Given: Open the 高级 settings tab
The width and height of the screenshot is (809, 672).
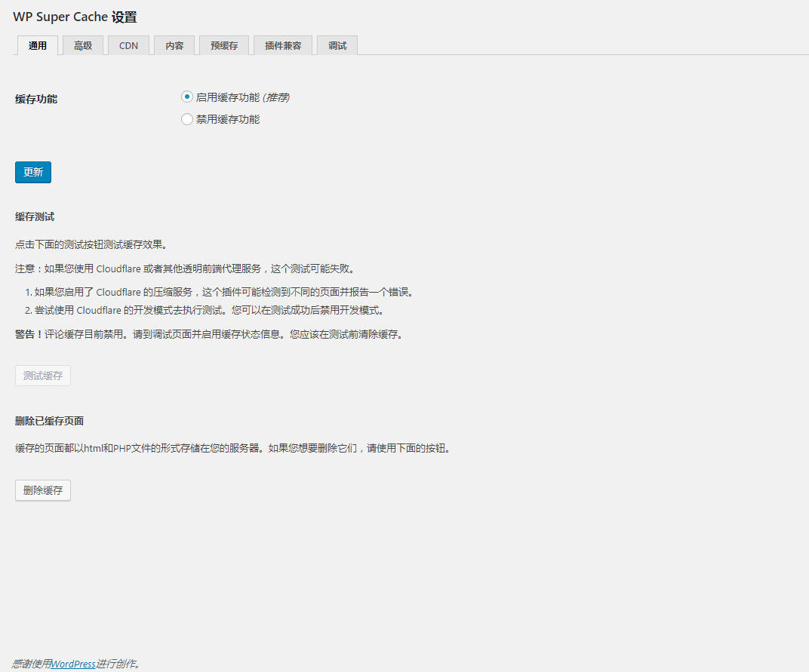Looking at the screenshot, I should tap(83, 45).
